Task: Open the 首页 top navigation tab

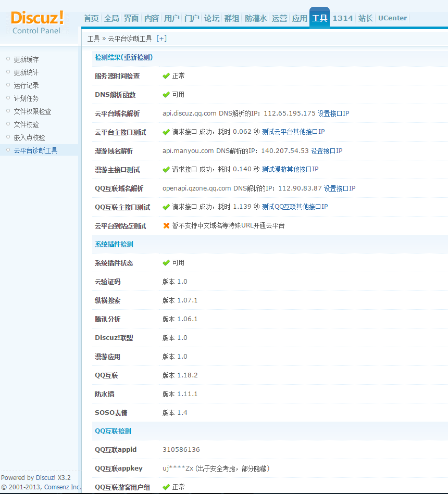Action: click(91, 18)
